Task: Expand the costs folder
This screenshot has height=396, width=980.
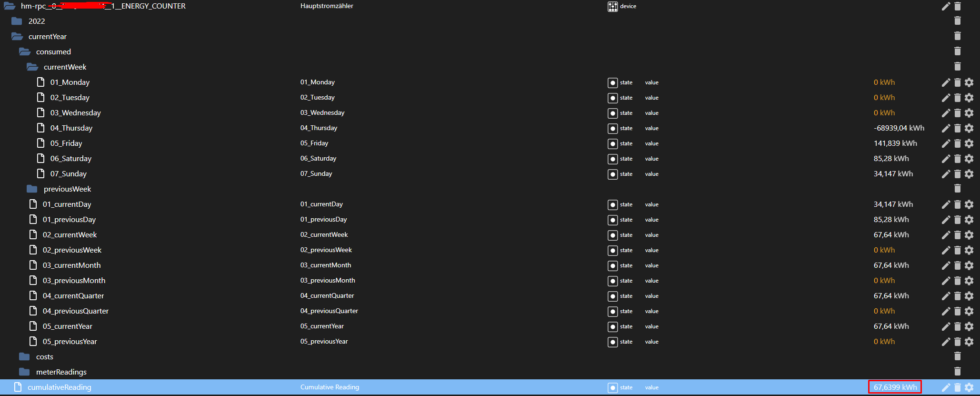Action: (24, 356)
